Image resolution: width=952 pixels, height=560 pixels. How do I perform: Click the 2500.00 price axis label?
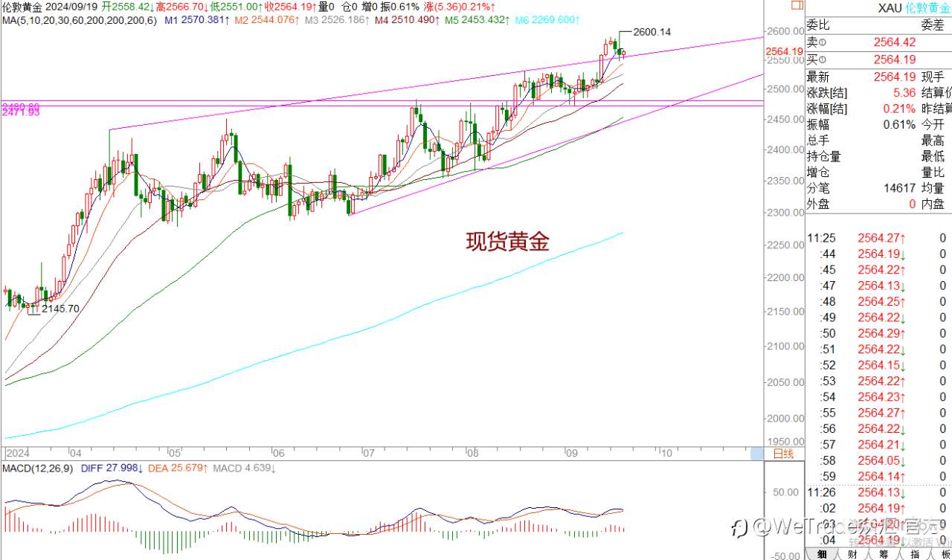pos(787,90)
